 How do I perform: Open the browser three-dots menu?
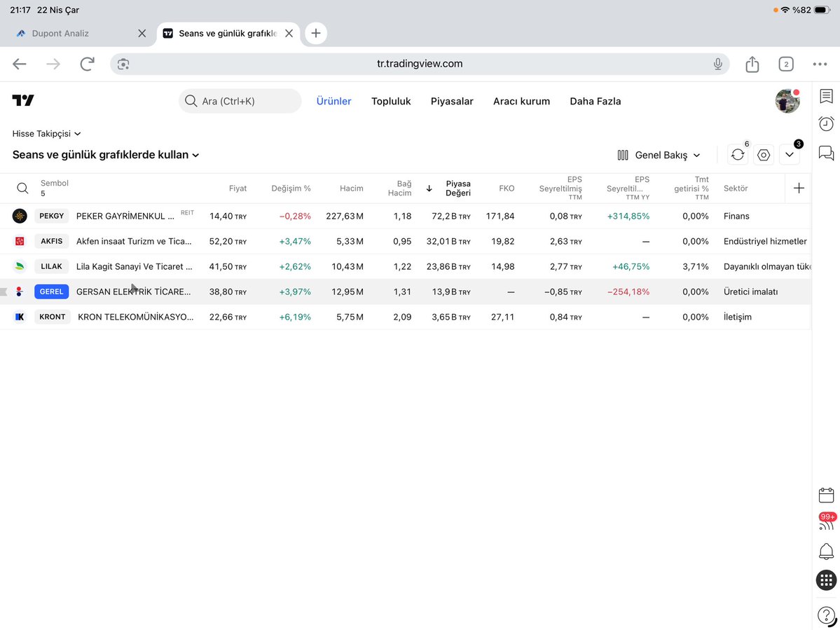pos(820,64)
